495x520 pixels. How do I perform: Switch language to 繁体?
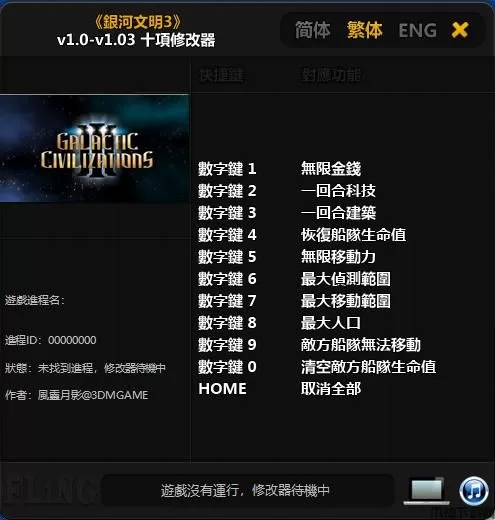tap(364, 30)
